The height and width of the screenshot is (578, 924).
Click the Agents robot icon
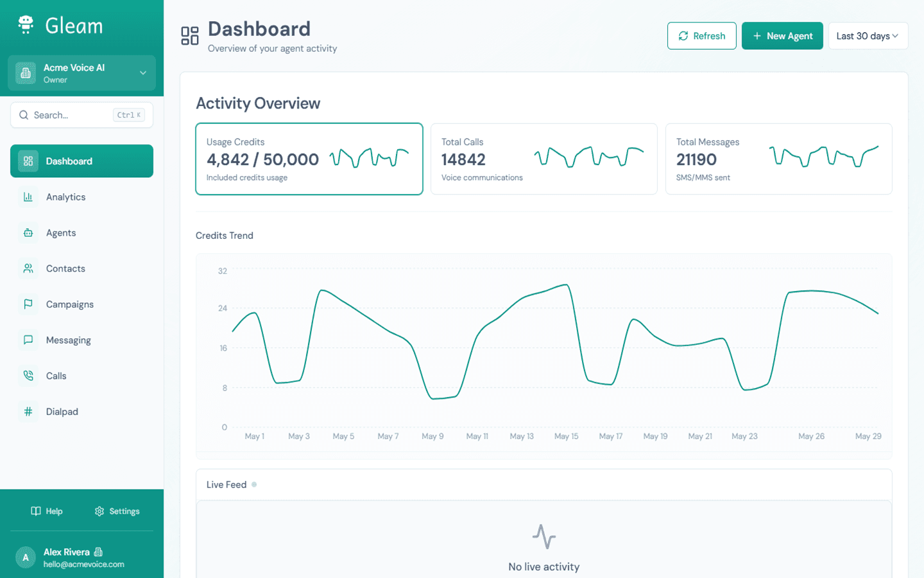point(28,233)
